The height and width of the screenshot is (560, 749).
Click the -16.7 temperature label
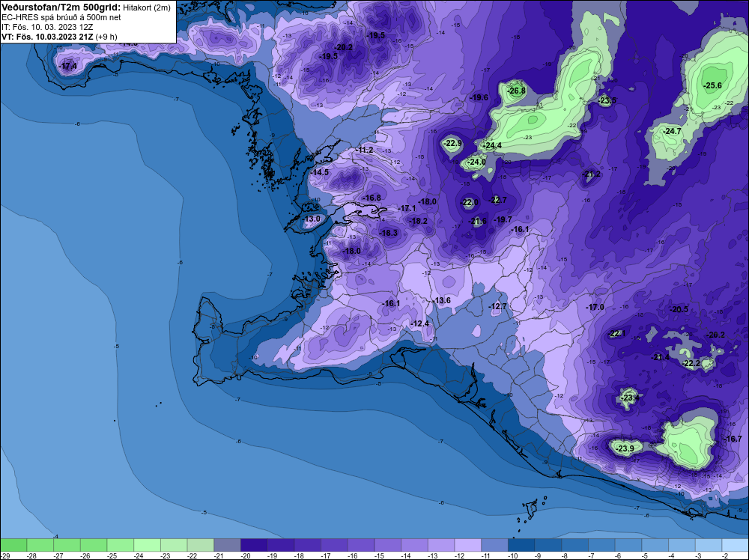(733, 439)
